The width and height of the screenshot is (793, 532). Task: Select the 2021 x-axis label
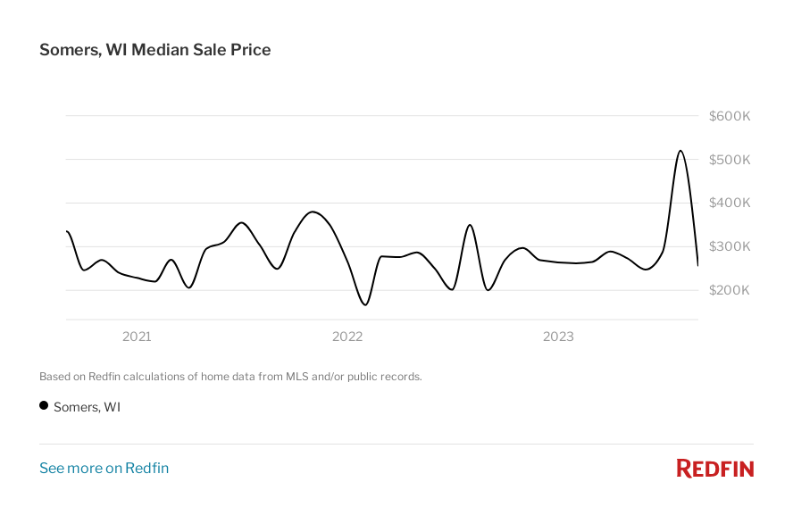[137, 337]
